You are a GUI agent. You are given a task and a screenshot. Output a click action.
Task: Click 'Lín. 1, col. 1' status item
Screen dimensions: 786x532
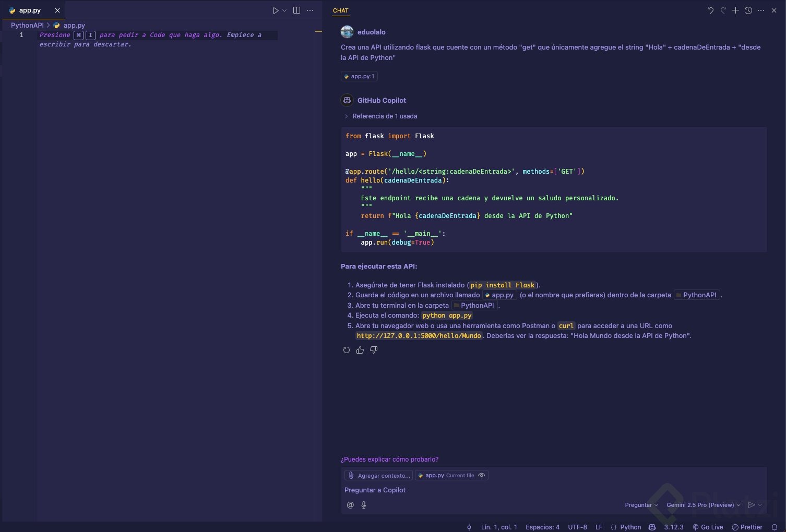click(499, 527)
